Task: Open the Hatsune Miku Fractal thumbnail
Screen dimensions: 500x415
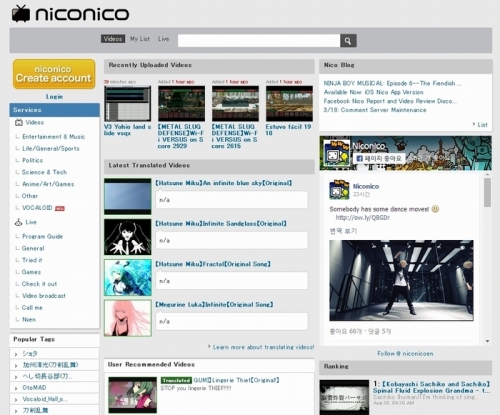Action: click(x=128, y=278)
